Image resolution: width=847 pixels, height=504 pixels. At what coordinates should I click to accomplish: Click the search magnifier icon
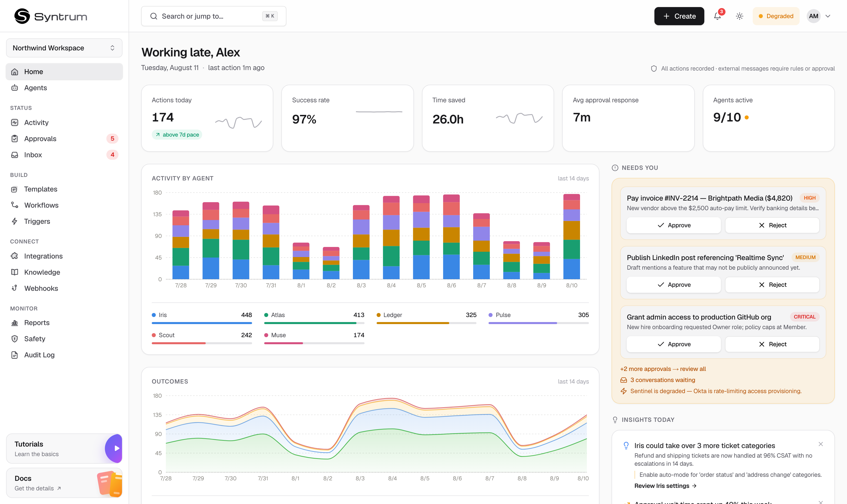[154, 16]
